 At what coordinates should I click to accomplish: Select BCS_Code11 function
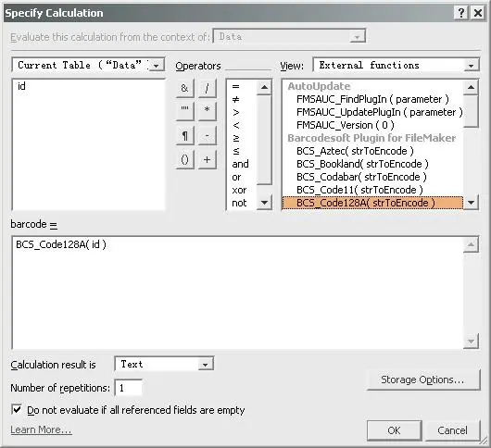pyautogui.click(x=359, y=190)
